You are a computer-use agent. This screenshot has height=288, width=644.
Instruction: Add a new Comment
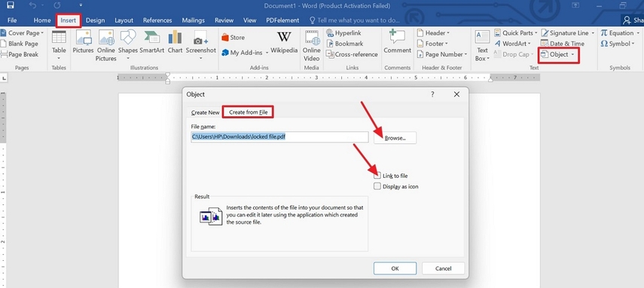point(397,42)
